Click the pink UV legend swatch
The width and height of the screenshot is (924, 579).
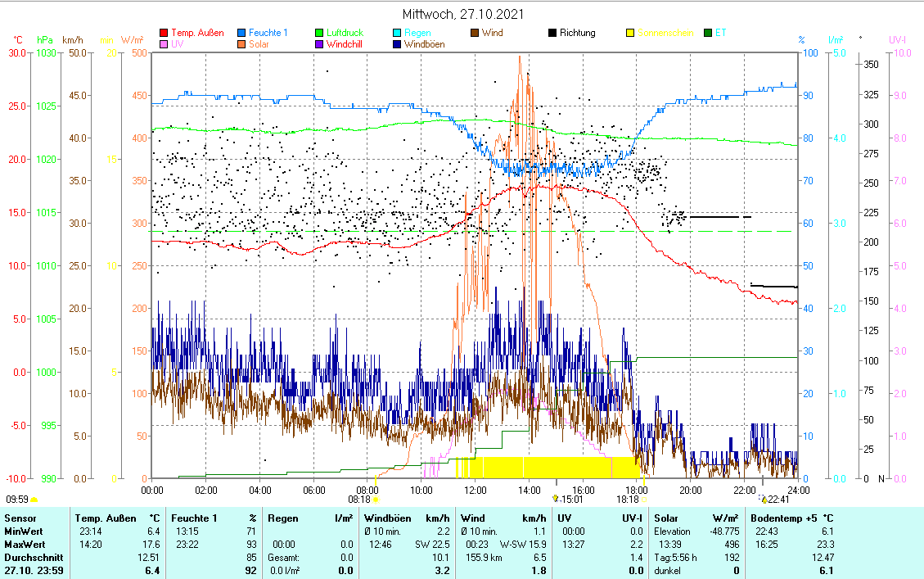click(x=164, y=45)
